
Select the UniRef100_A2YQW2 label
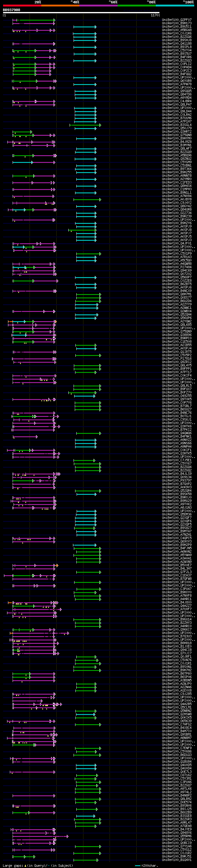click(177, 321)
